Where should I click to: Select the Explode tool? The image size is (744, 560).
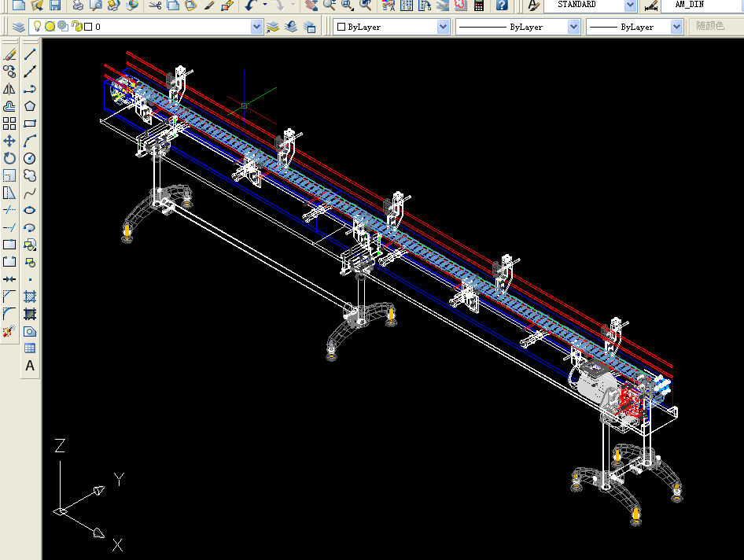(x=9, y=331)
